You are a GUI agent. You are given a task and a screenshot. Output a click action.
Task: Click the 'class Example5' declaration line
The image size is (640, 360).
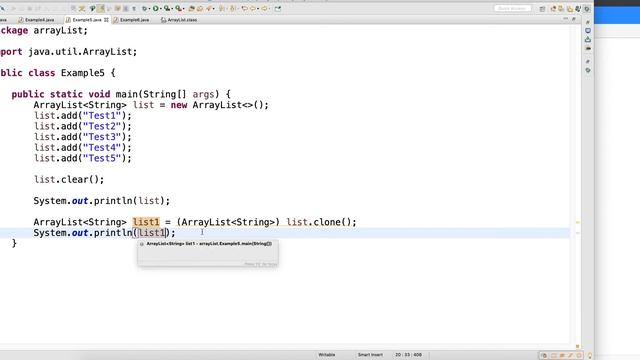point(58,73)
